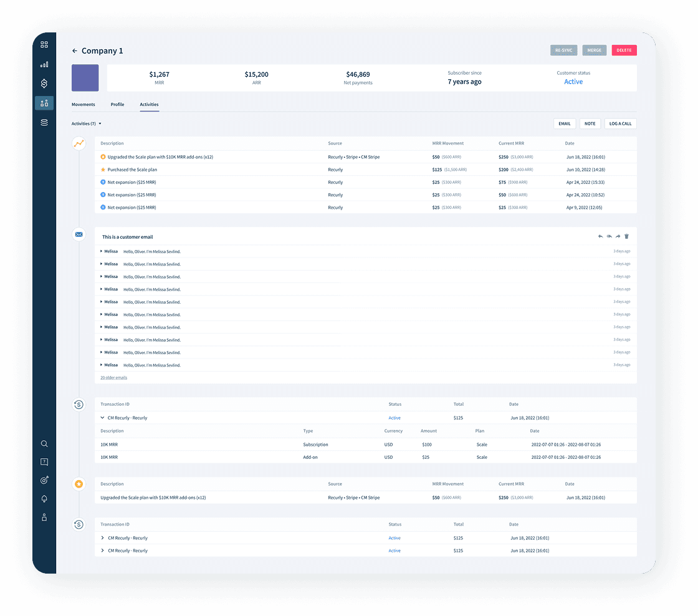698x616 pixels.
Task: Open the dollar sign revenue icon in sidebar
Action: tap(44, 84)
